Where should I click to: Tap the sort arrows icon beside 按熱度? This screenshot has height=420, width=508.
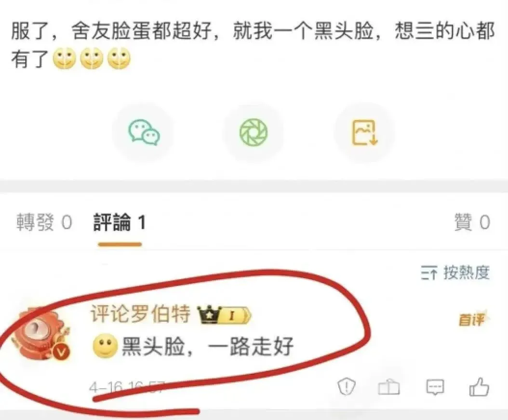429,272
